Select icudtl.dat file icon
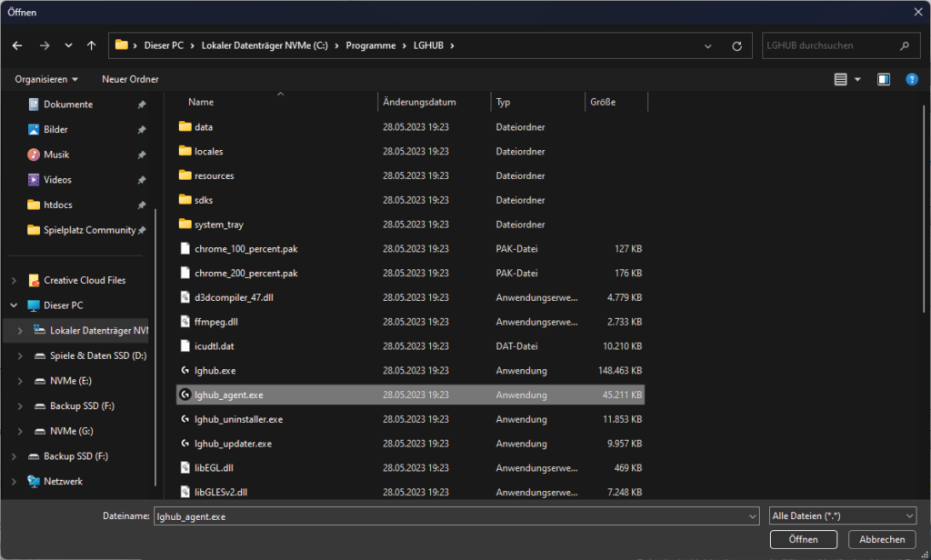This screenshot has height=560, width=931. pos(185,345)
